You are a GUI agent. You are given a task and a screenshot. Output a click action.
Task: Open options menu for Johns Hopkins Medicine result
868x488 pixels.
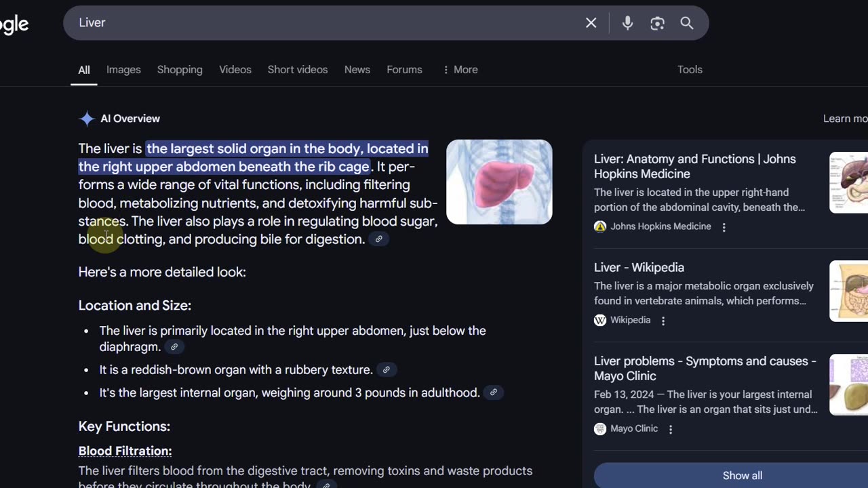click(724, 227)
